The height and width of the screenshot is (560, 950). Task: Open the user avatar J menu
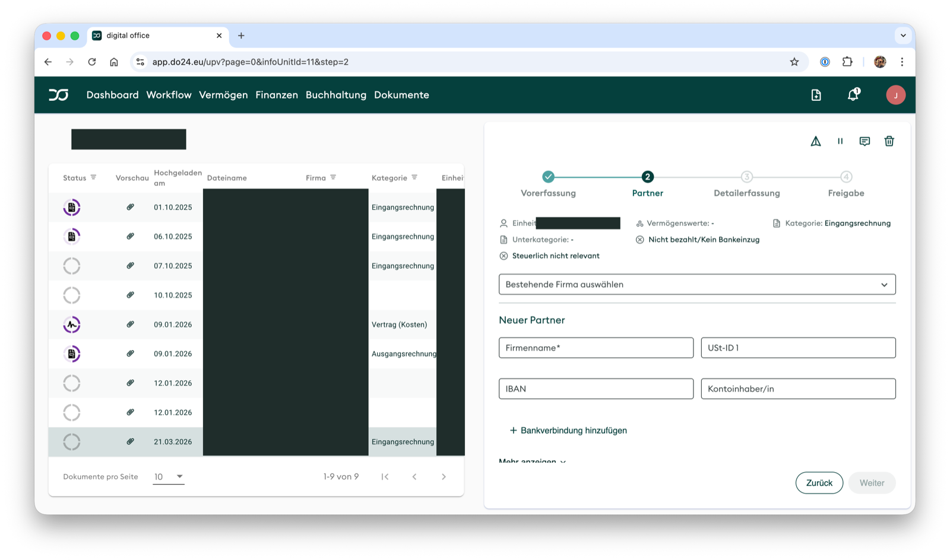[895, 95]
